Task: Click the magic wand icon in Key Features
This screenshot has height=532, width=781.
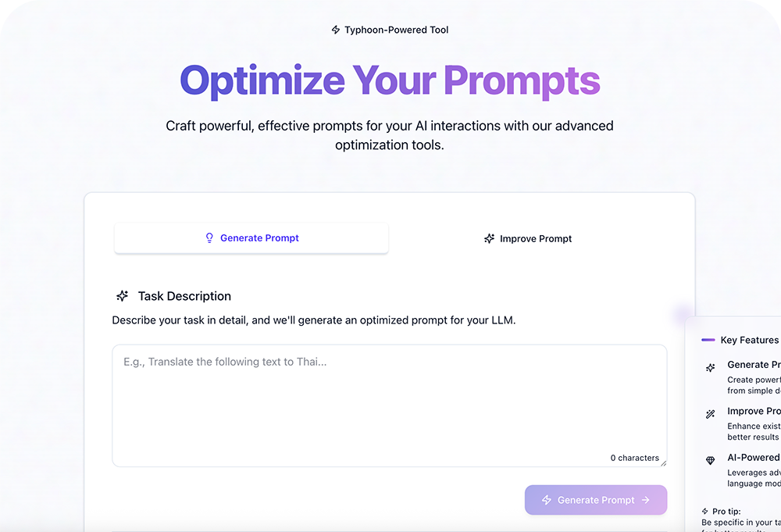Action: [710, 414]
